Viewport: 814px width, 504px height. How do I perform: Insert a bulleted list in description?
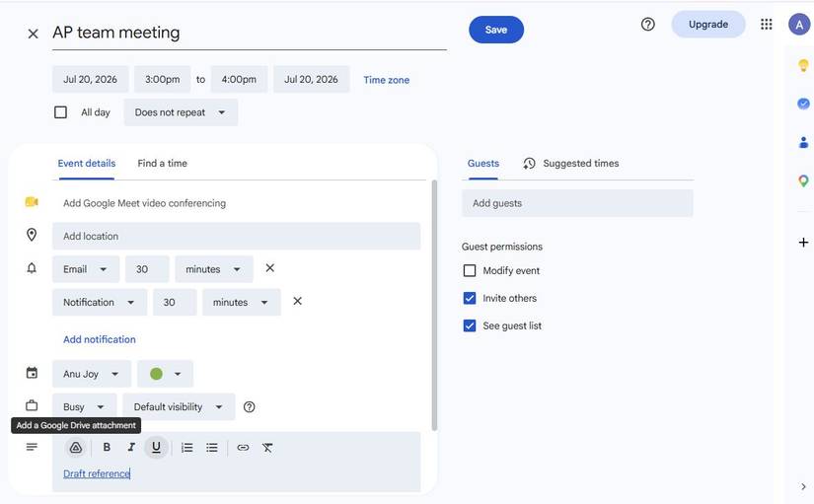[212, 448]
